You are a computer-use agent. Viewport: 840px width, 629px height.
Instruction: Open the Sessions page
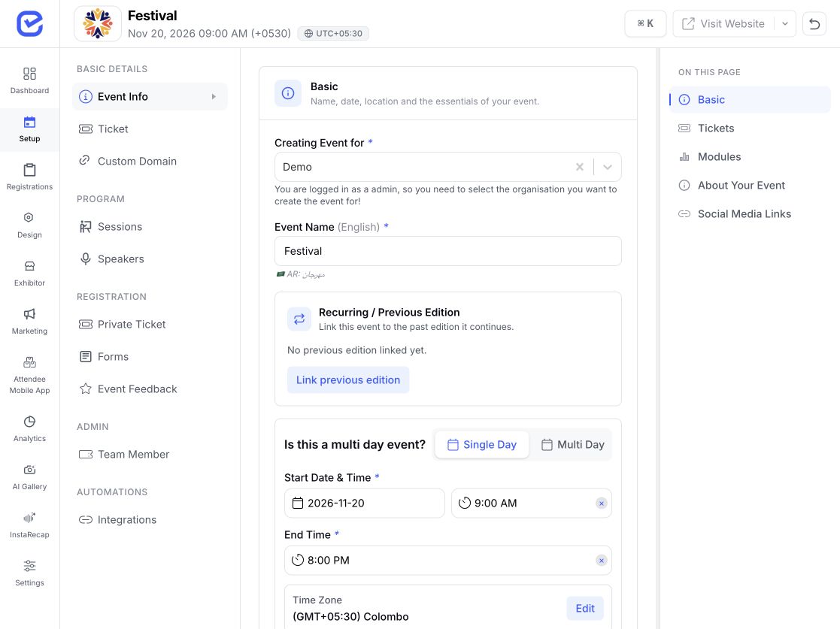(150, 226)
